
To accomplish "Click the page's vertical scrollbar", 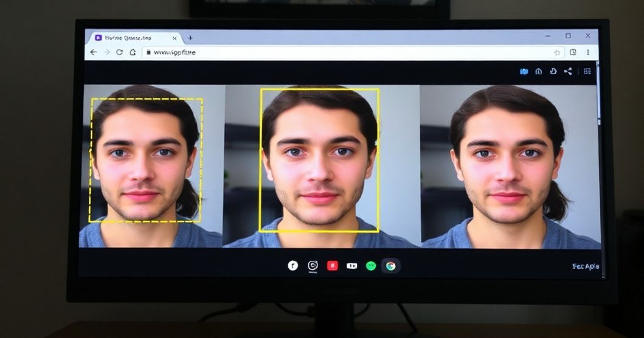I will click(598, 92).
